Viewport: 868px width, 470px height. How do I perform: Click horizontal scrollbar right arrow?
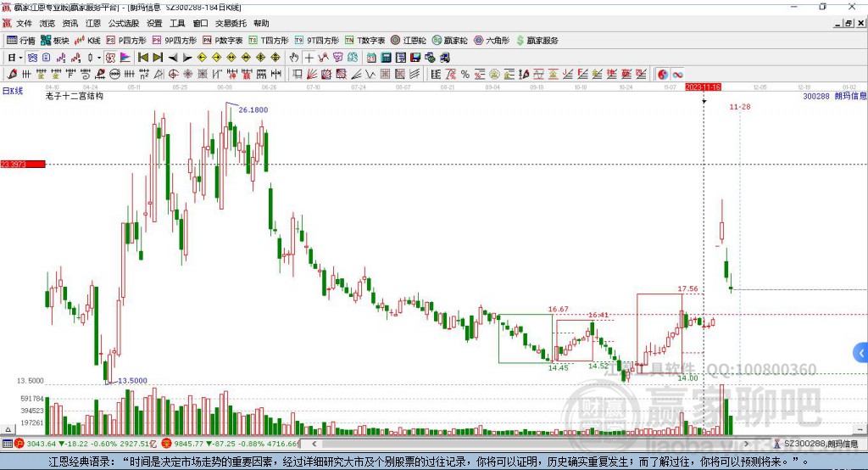[746, 444]
